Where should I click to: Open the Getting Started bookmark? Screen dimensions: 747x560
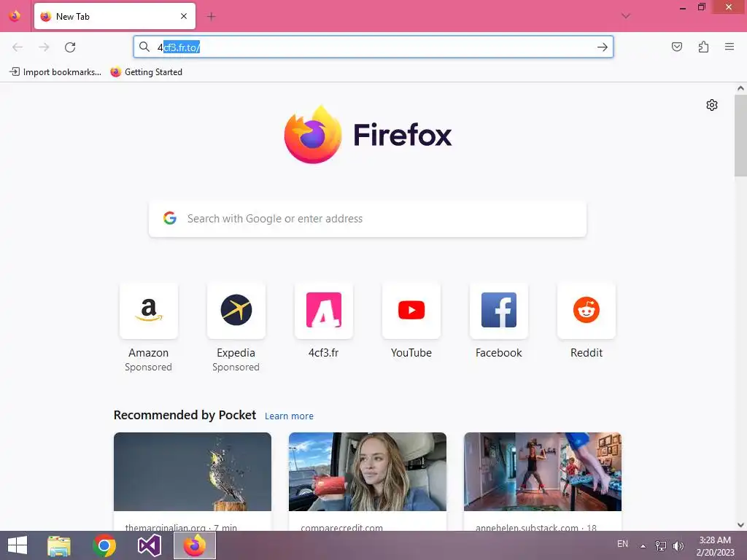(x=146, y=72)
